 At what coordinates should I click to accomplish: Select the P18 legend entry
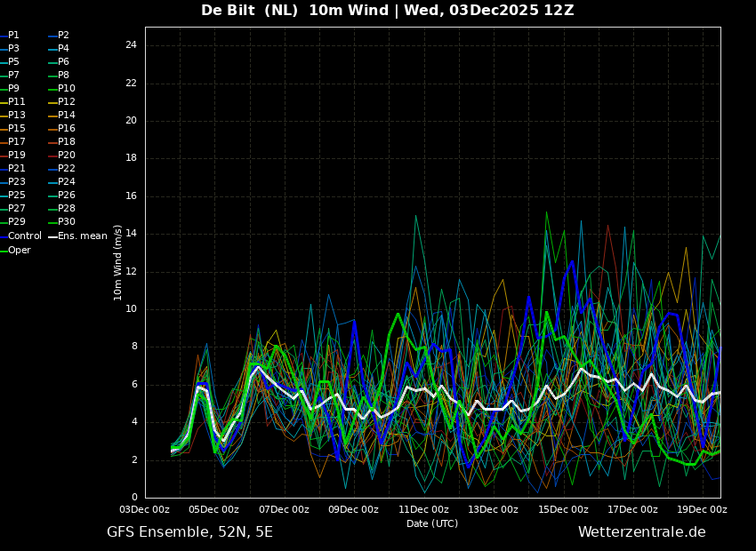(x=67, y=142)
